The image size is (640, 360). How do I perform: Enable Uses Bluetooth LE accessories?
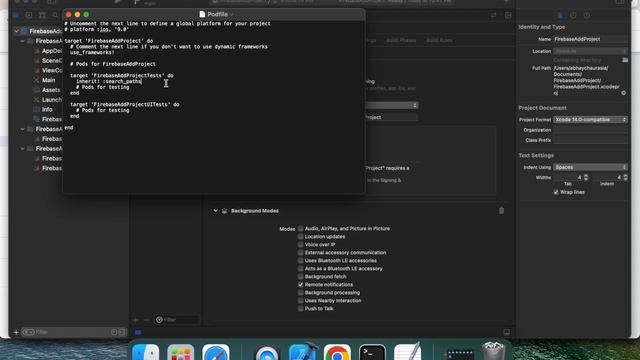coord(301,261)
